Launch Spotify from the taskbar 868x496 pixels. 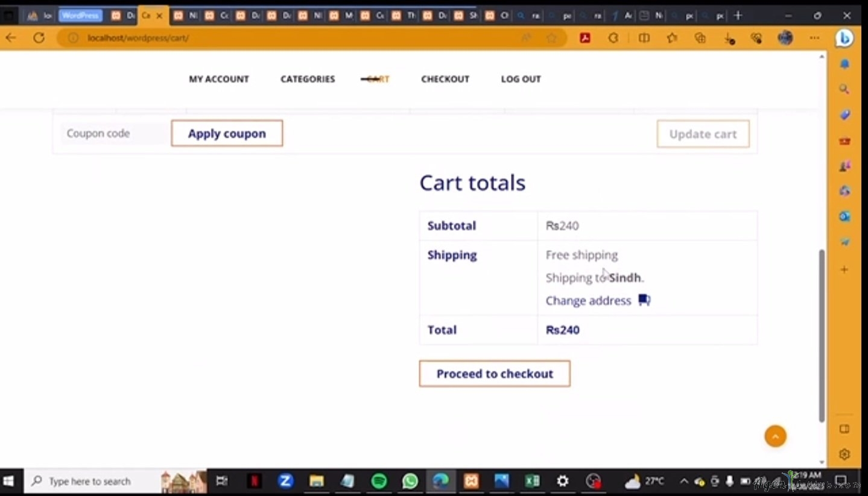(x=379, y=481)
